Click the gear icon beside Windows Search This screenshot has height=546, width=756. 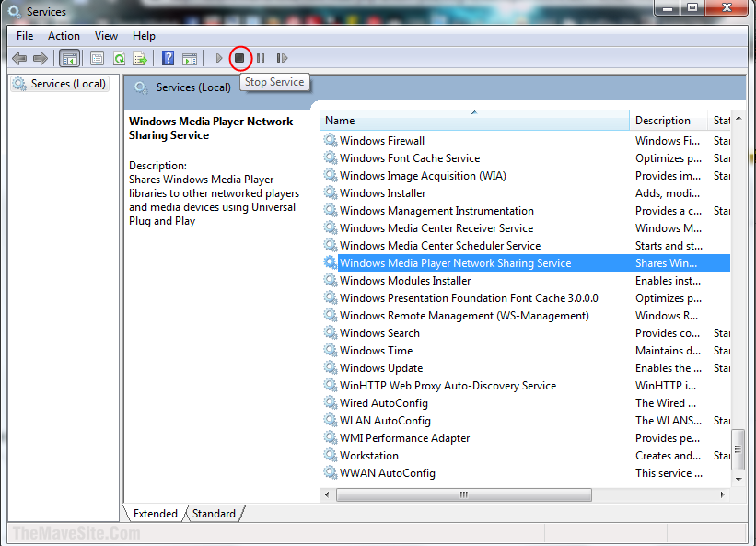(x=331, y=332)
